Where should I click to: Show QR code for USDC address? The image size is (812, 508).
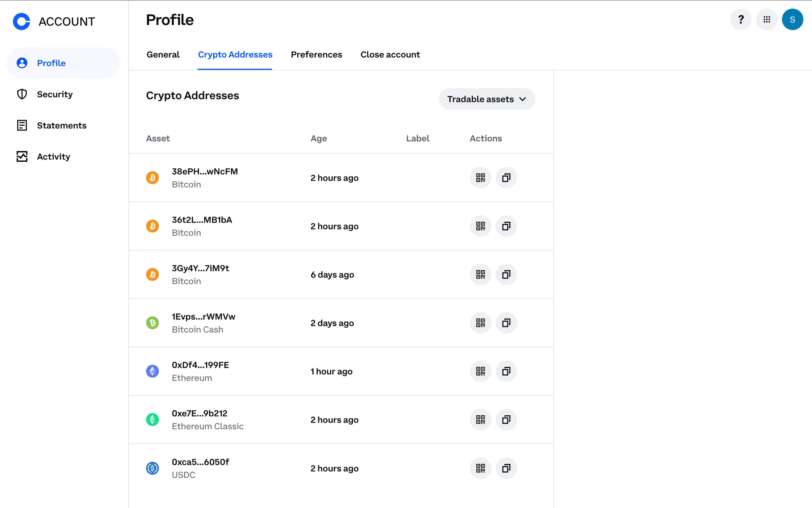pos(480,468)
